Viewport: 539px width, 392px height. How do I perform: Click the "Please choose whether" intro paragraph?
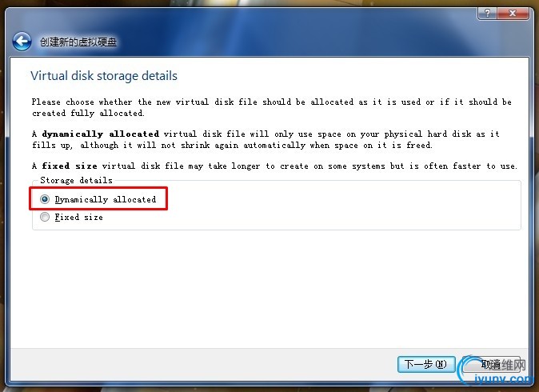pyautogui.click(x=272, y=107)
